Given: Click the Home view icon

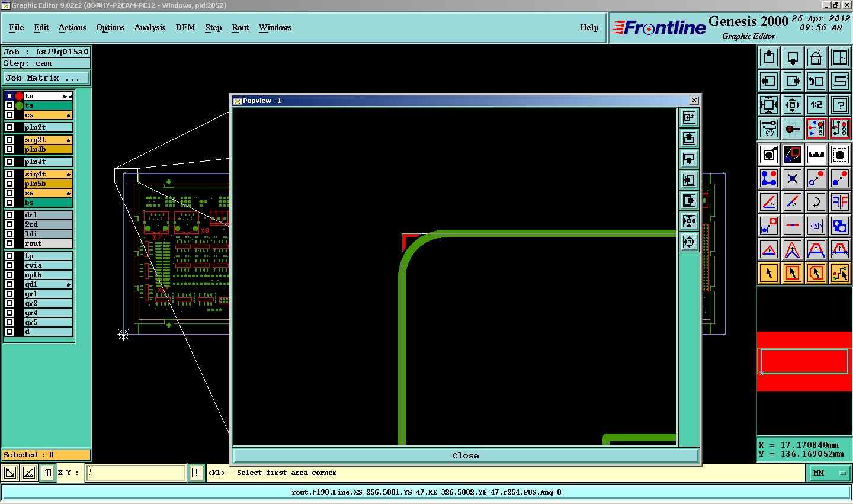Looking at the screenshot, I should coord(816,57).
